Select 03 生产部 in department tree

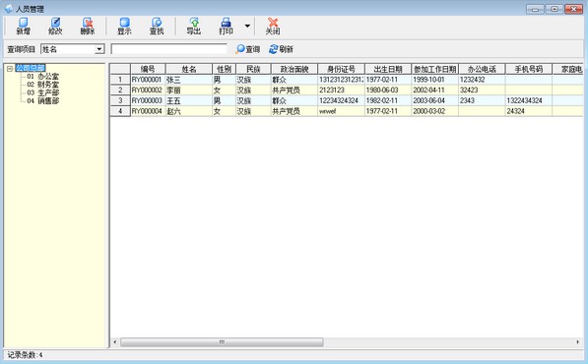(x=42, y=92)
